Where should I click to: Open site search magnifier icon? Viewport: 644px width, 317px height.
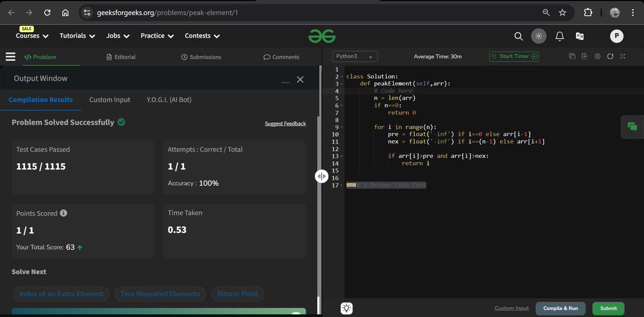[x=518, y=36]
